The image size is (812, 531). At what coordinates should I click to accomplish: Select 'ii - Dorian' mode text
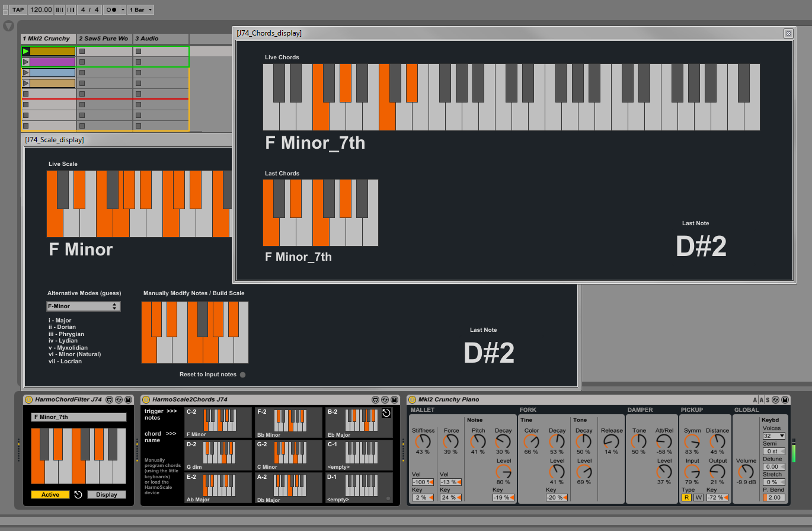tap(62, 327)
